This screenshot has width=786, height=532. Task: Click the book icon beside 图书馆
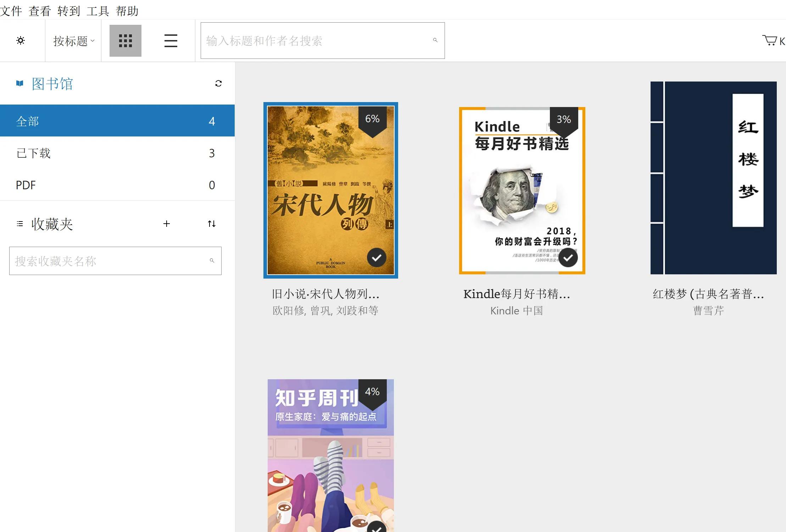coord(20,83)
